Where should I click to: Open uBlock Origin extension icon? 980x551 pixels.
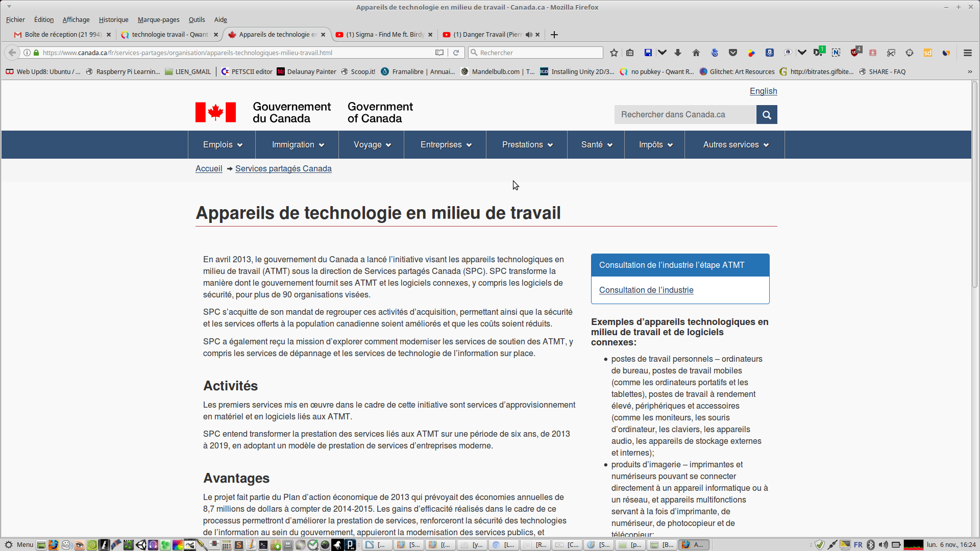pos(855,53)
